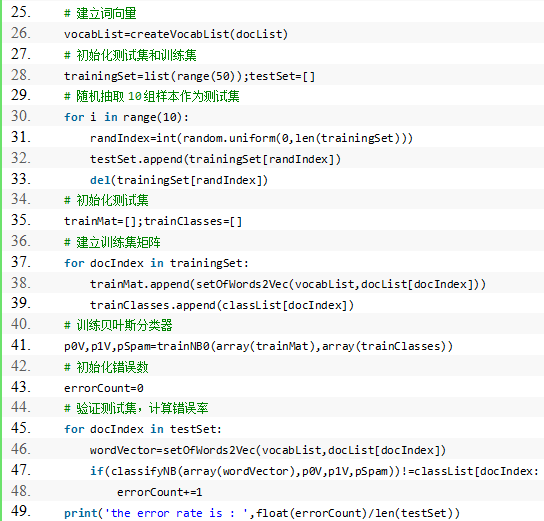The width and height of the screenshot is (544, 521).
Task: Click "print('the error rate is : '..." line
Action: click(x=262, y=513)
